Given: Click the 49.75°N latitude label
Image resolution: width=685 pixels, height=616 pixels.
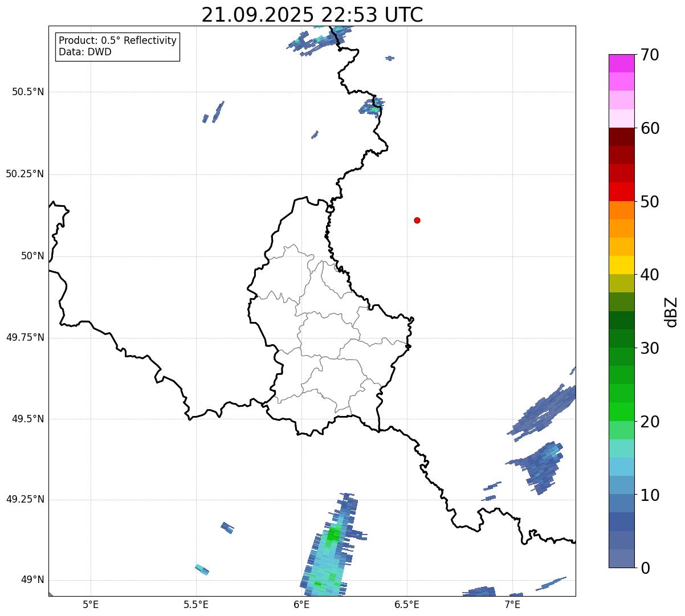Looking at the screenshot, I should (x=25, y=337).
